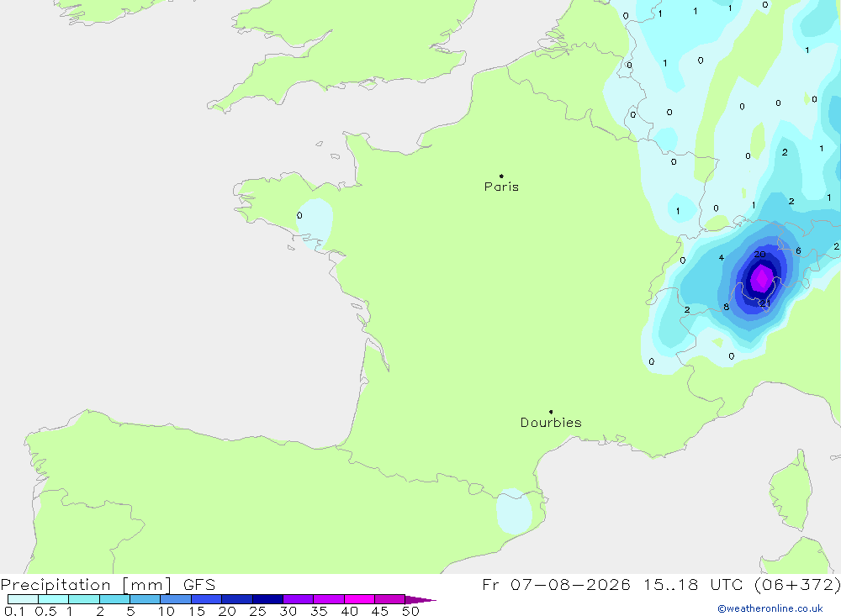Pick the 5–10 mm legend swatch
This screenshot has width=841, height=616.
coord(145,599)
